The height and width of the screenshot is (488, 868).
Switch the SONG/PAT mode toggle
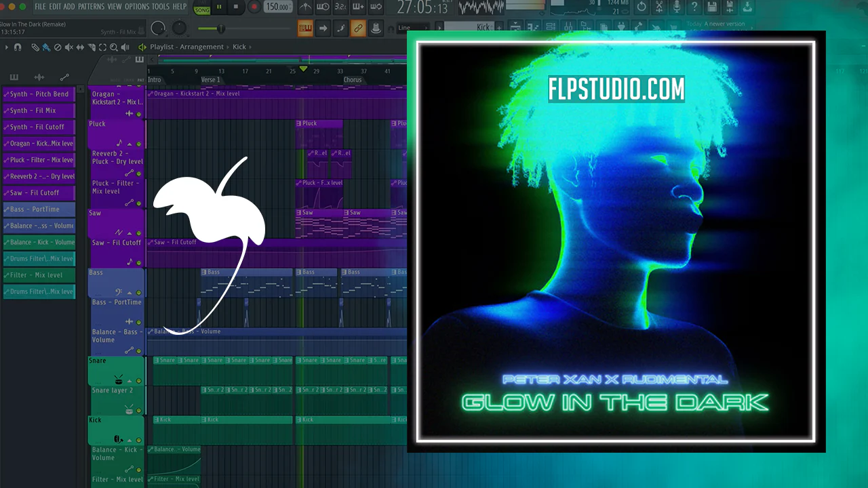coord(202,7)
